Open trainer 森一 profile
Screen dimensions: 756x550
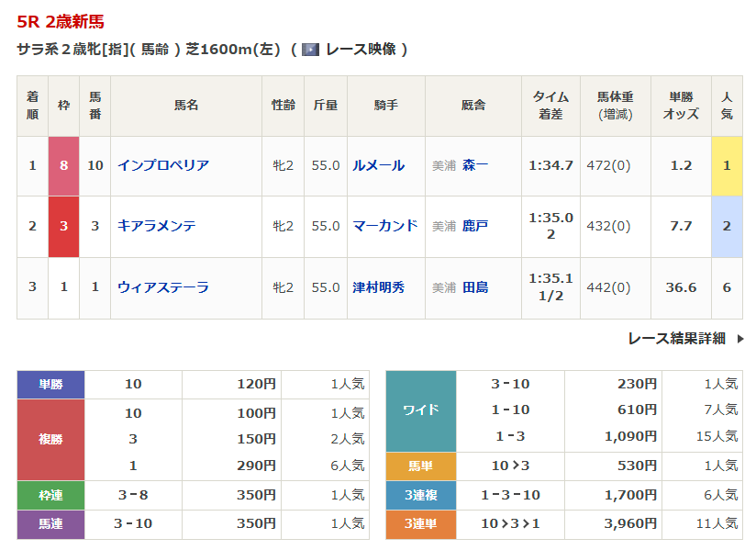(475, 166)
